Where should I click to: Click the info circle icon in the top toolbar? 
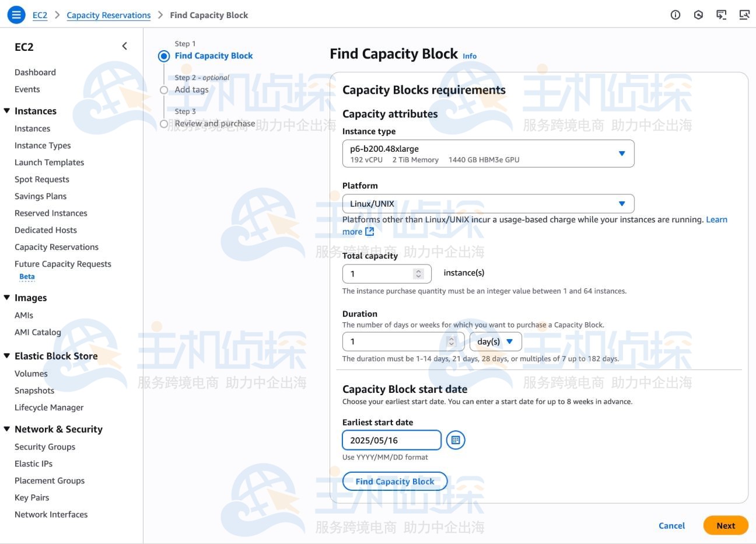675,14
